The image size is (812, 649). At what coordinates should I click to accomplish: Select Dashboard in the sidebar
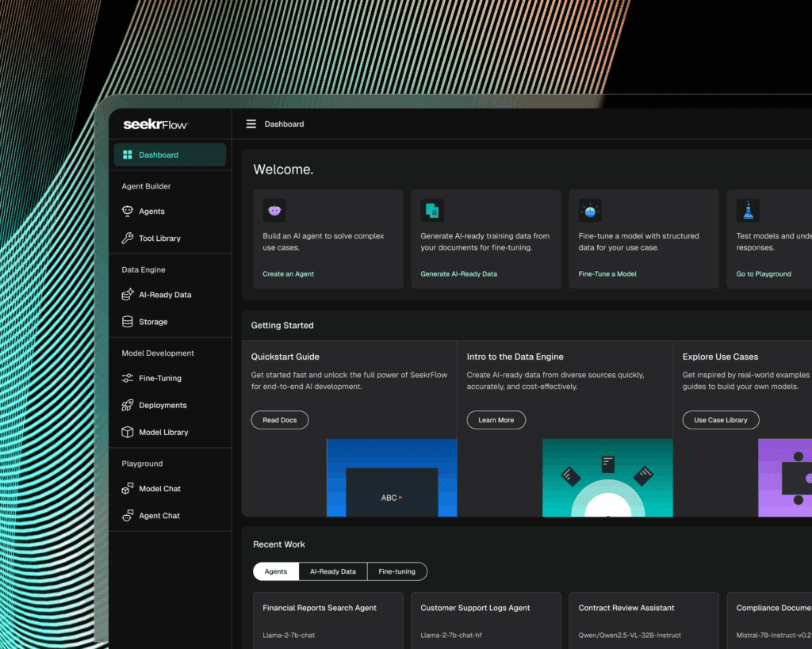tap(156, 155)
